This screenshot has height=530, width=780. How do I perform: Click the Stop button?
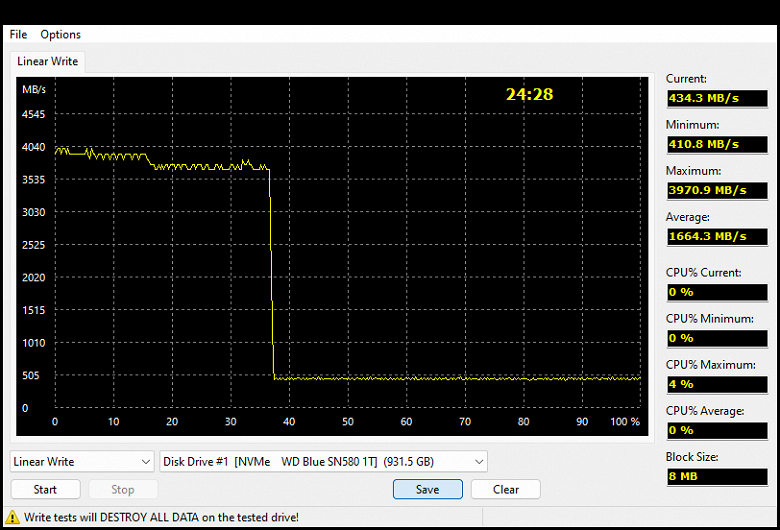pyautogui.click(x=123, y=489)
